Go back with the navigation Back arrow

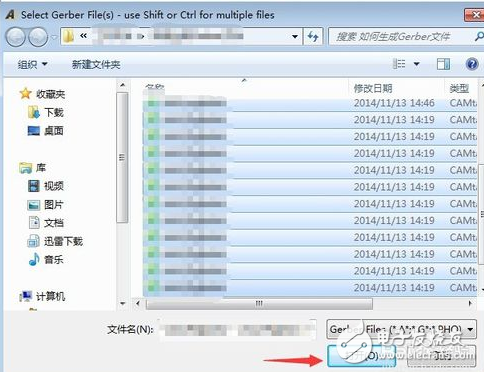[15, 37]
